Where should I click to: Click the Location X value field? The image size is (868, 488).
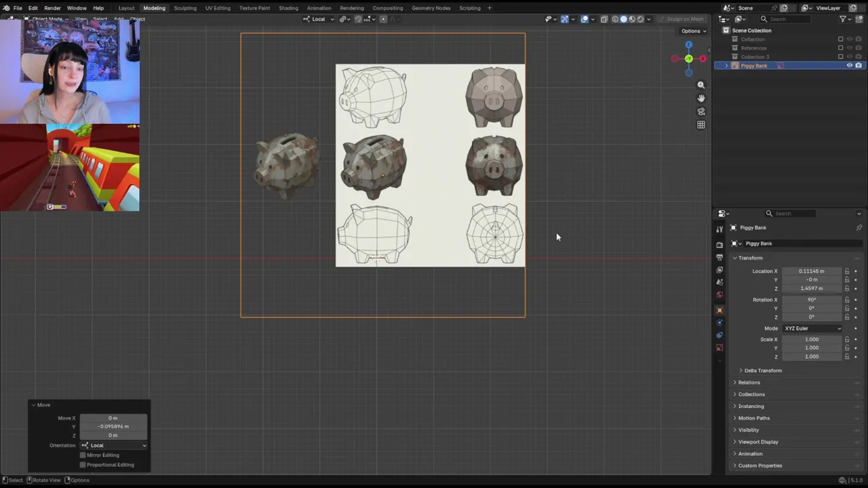[x=811, y=271]
